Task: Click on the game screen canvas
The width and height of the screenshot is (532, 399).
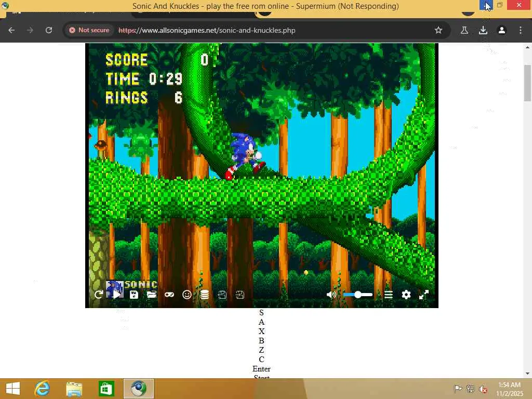Action: pos(262,176)
